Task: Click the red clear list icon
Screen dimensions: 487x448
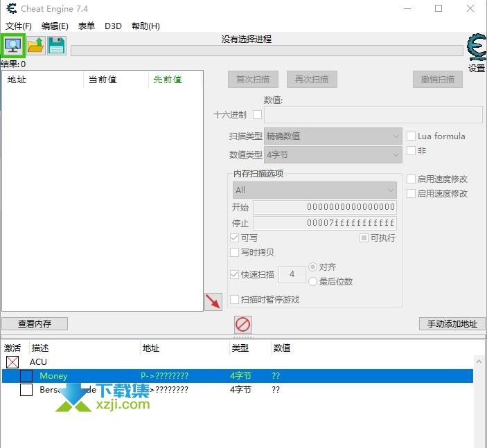Action: point(243,325)
